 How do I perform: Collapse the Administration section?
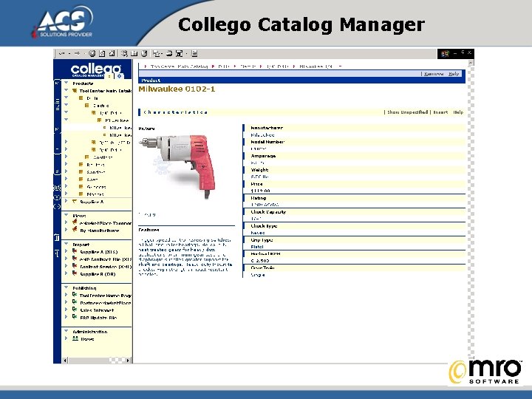point(66,331)
